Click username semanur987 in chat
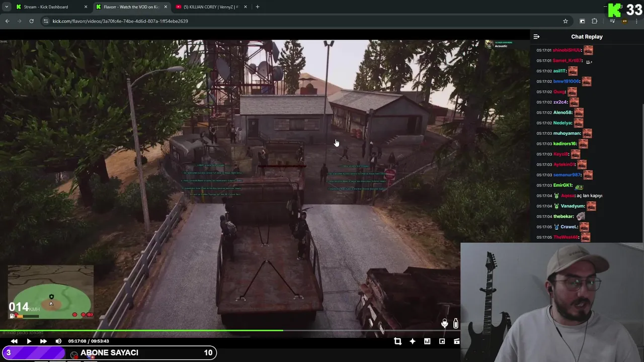The image size is (644, 362). 567,175
